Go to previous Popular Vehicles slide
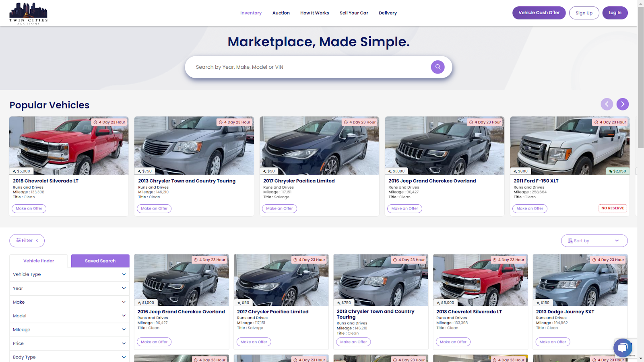The height and width of the screenshot is (362, 644). [x=607, y=104]
